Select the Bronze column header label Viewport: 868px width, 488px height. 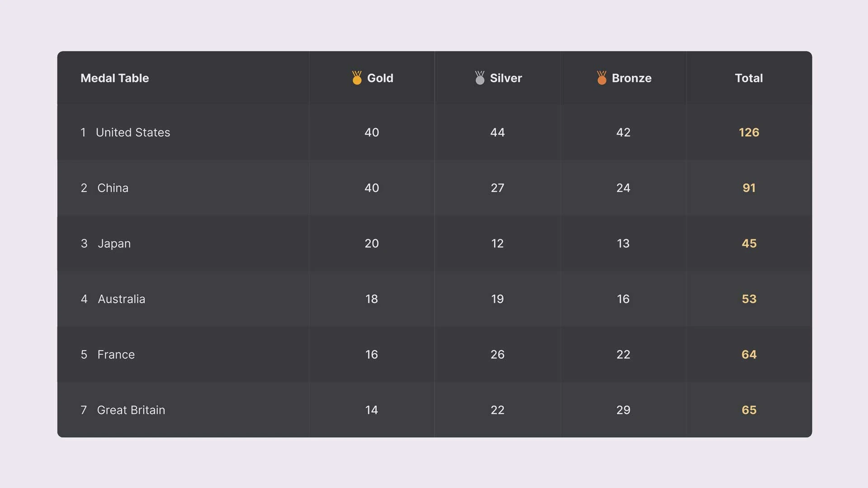(x=631, y=78)
